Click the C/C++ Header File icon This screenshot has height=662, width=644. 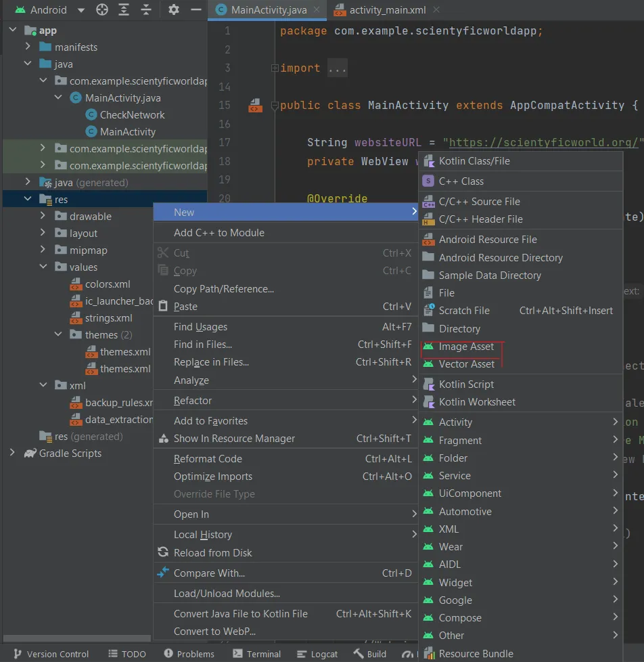pos(428,219)
